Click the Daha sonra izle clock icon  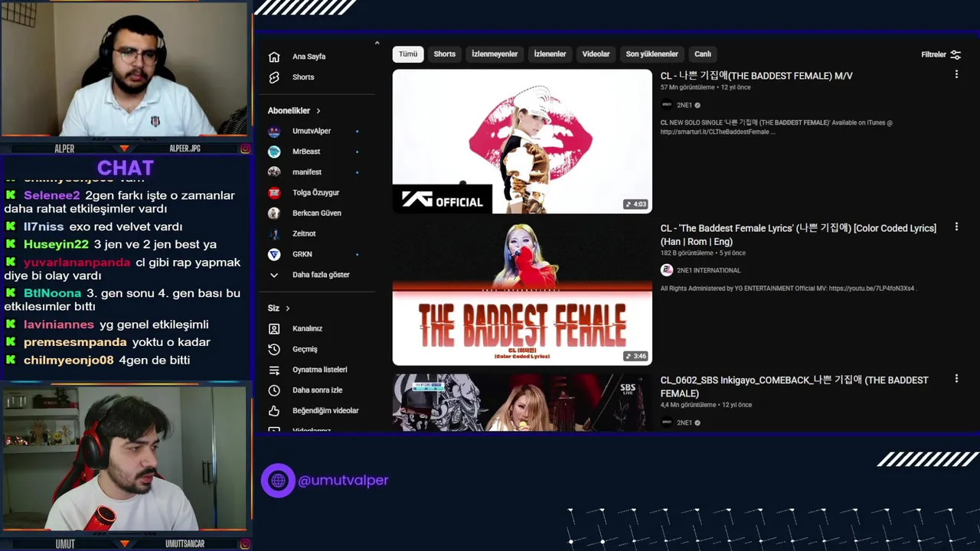274,390
